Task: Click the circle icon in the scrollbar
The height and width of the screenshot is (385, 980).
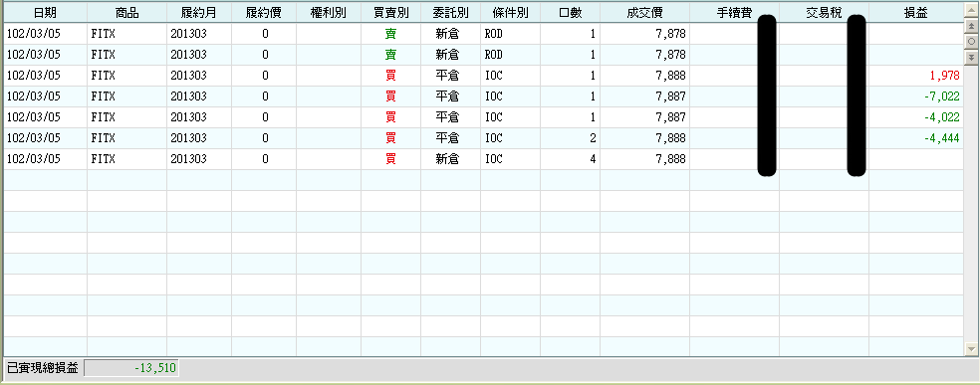Action: (971, 41)
